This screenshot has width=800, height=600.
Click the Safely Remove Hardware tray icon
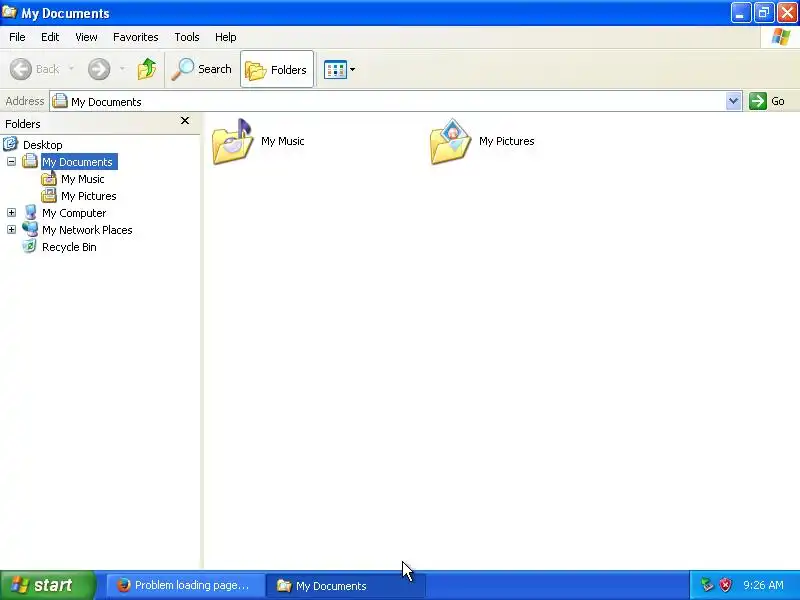[x=707, y=585]
